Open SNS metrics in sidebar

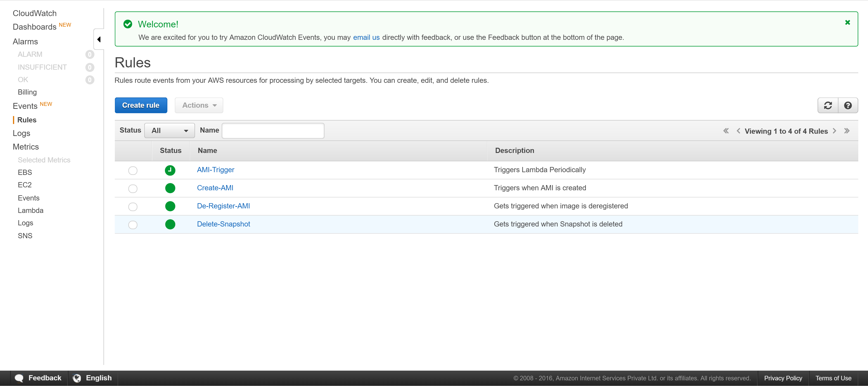click(x=25, y=236)
